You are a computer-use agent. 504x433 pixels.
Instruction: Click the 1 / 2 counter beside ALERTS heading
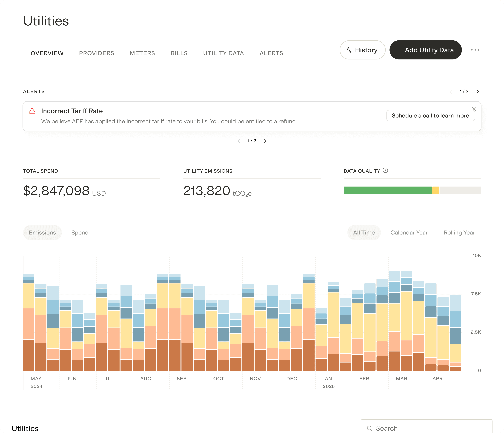tap(464, 91)
